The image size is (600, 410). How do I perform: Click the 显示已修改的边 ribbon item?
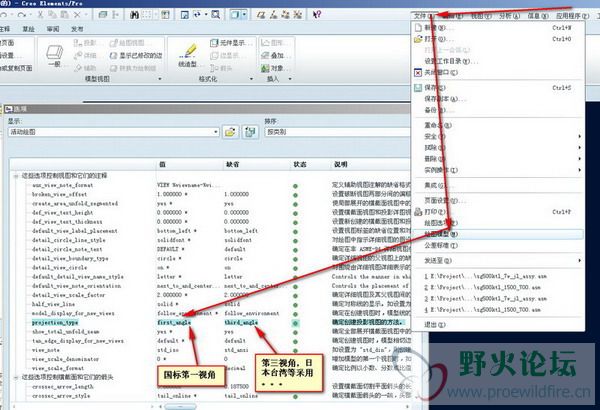[136, 56]
